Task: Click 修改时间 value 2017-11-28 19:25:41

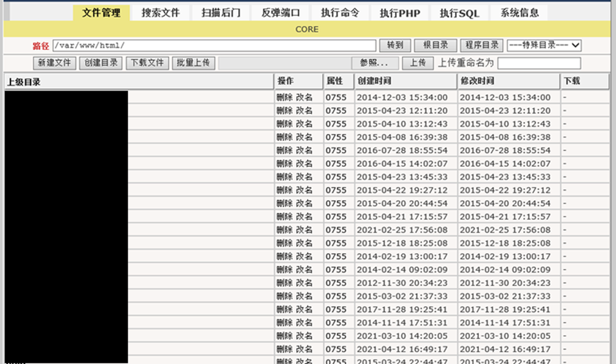Action: click(x=505, y=310)
